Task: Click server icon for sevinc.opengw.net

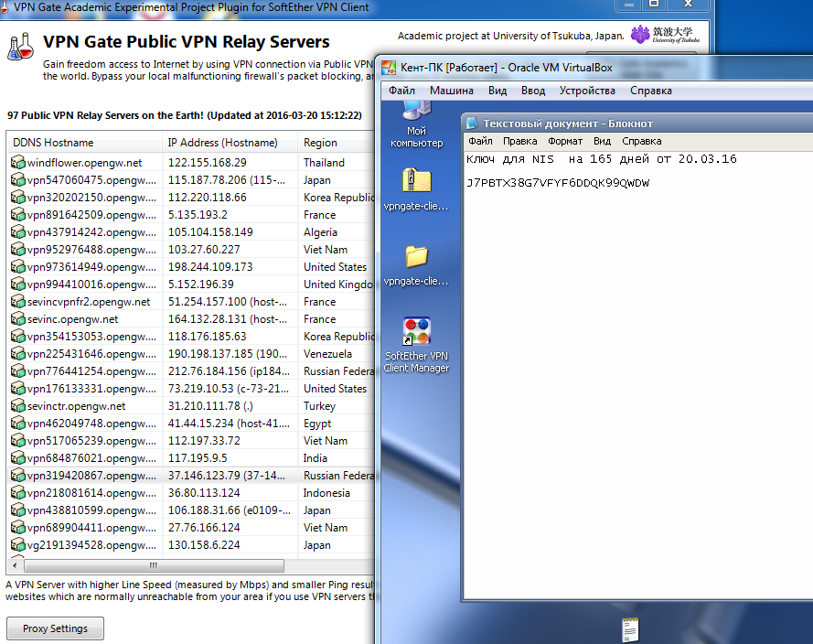Action: (18, 319)
